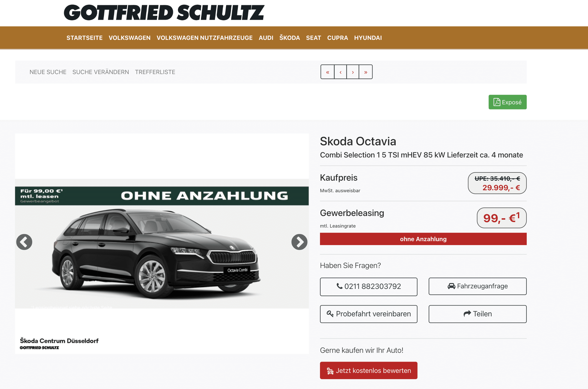Click the Gottfried Schultz logo
The height and width of the screenshot is (389, 588).
(164, 13)
